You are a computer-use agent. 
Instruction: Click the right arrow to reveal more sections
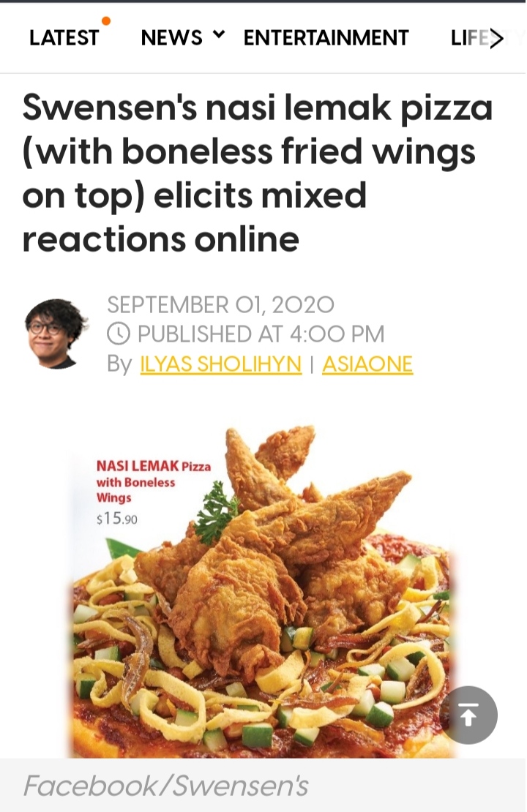tap(497, 39)
